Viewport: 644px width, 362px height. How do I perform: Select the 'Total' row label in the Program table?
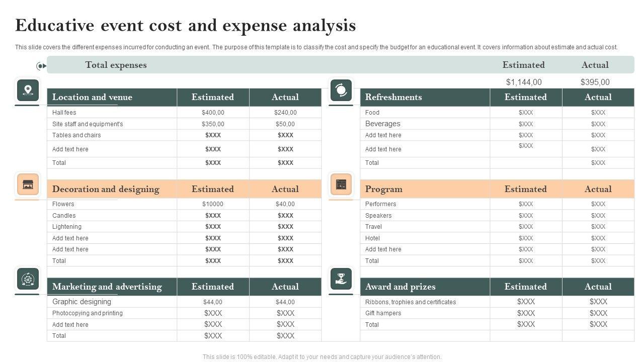point(372,261)
